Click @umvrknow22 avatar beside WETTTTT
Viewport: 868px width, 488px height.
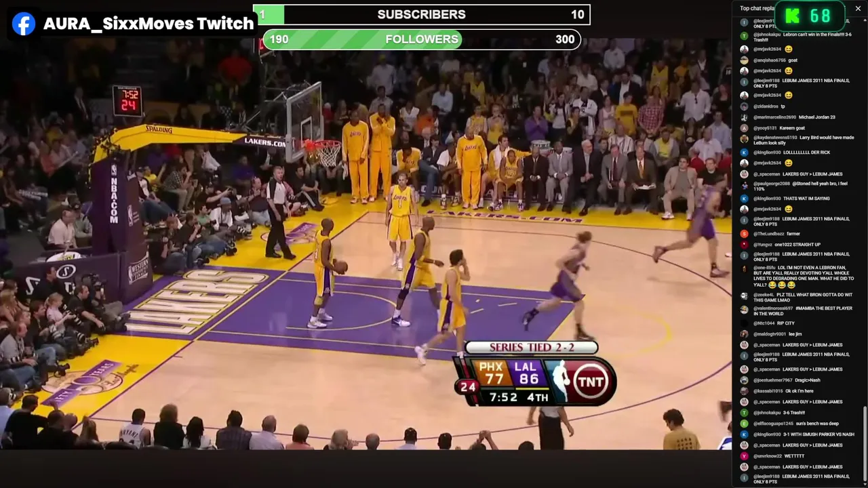click(744, 456)
